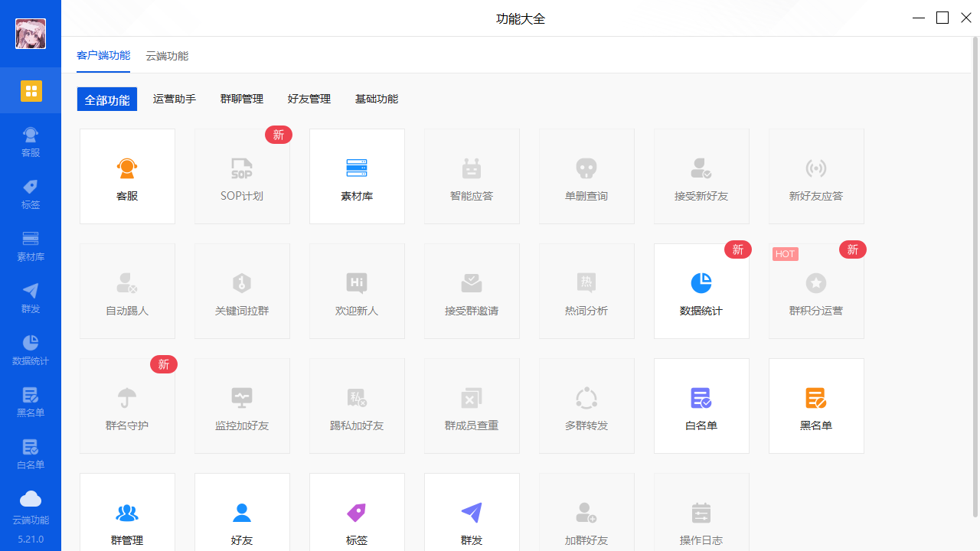Select the 好友管理 filter
The width and height of the screenshot is (980, 551).
309,99
